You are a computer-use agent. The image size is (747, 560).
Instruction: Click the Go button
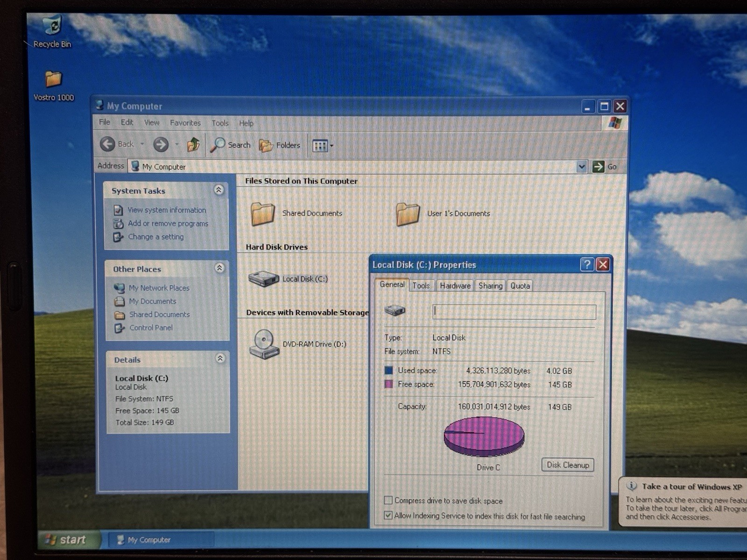pyautogui.click(x=605, y=167)
